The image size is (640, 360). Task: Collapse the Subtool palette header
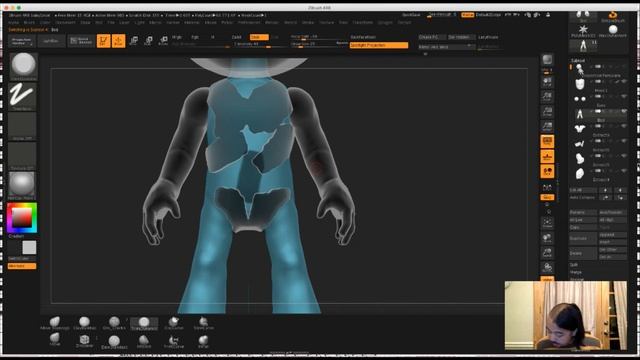click(x=578, y=60)
